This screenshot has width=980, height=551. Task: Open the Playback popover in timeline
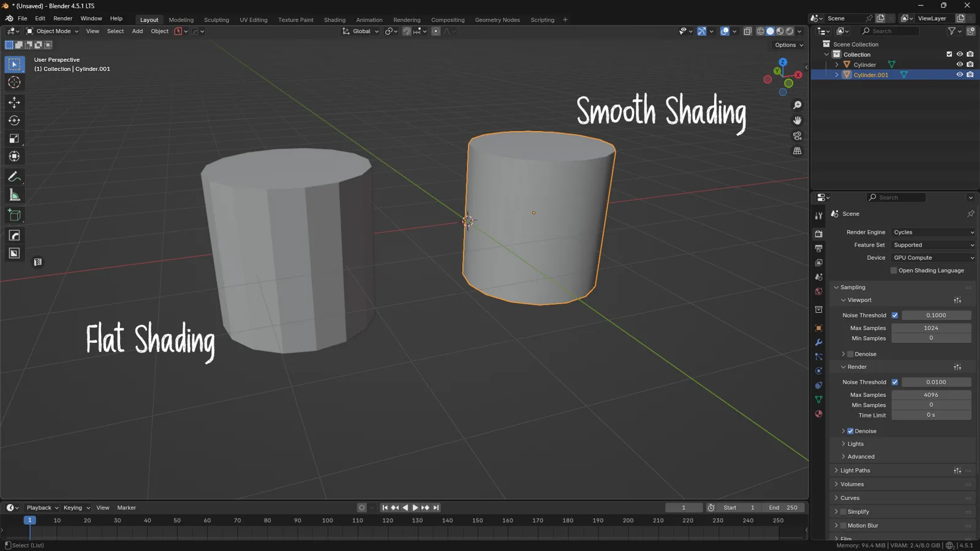(42, 508)
